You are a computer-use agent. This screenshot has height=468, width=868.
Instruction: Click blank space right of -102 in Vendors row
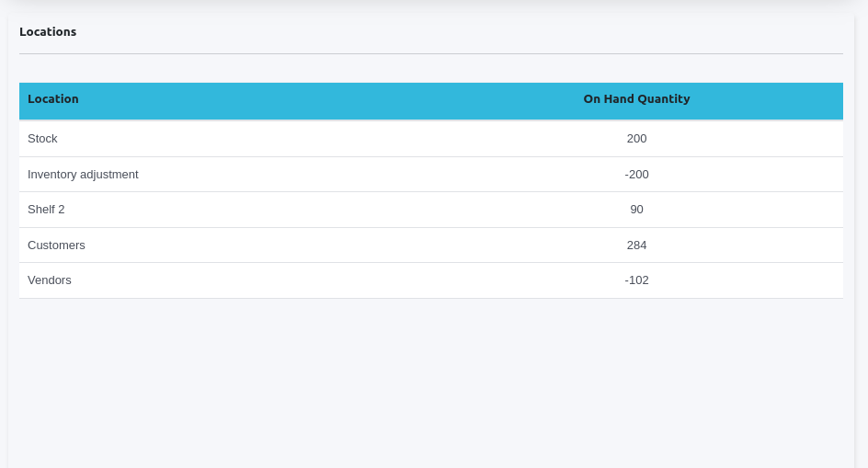[754, 280]
